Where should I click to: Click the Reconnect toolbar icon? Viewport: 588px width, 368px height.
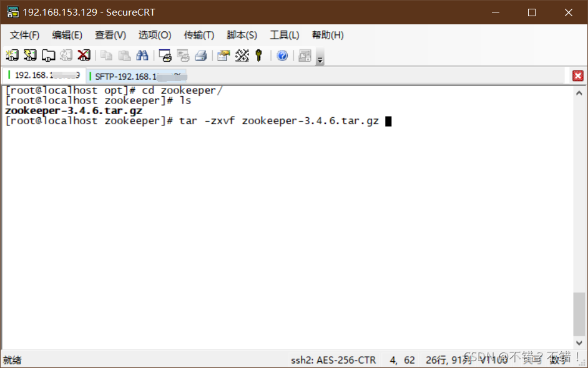66,56
